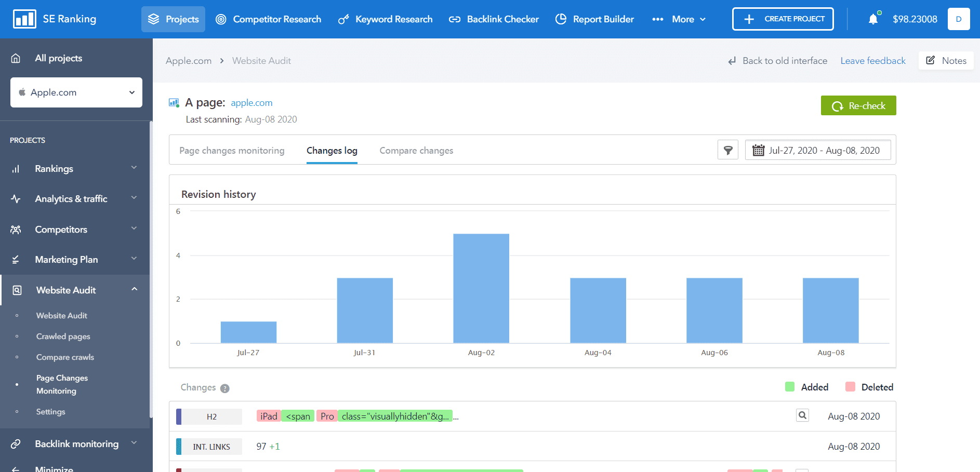
Task: Click the Changes help question mark icon
Action: 225,388
